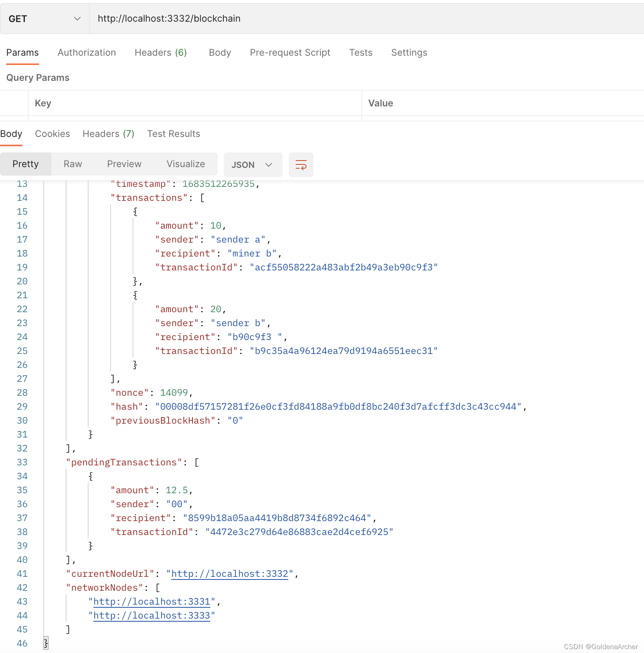644x653 pixels.
Task: Click the "pendingTransactions" key
Action: 124,462
